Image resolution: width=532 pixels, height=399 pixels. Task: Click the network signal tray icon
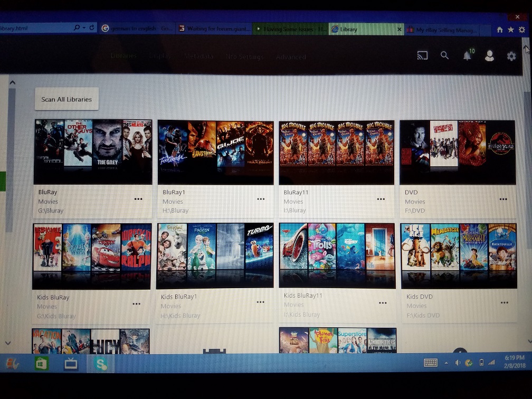point(491,363)
